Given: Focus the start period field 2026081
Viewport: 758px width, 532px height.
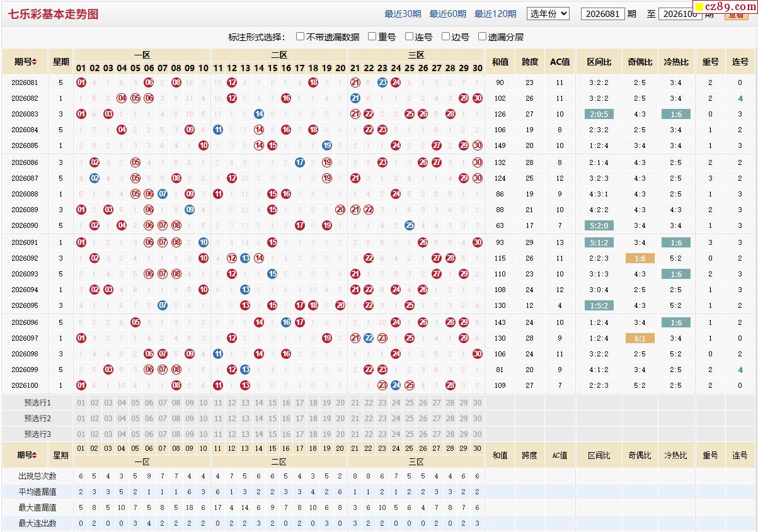Looking at the screenshot, I should tap(602, 14).
